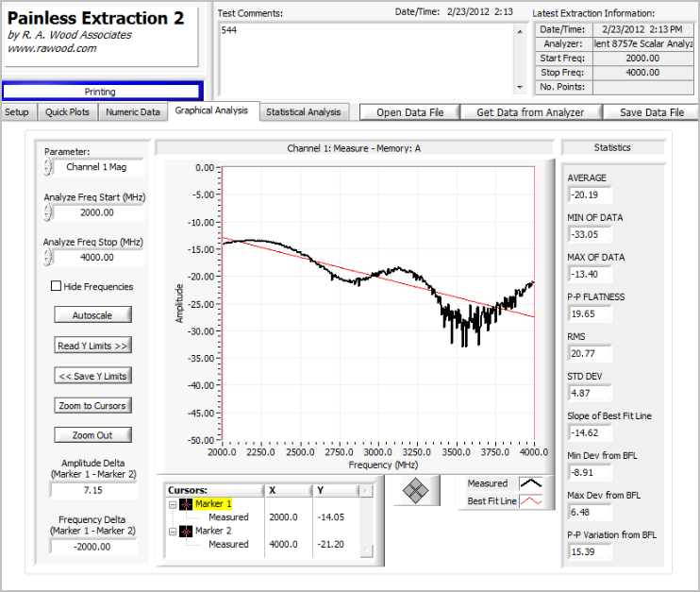Click the Read Y Limits button
The image size is (700, 592).
92,346
